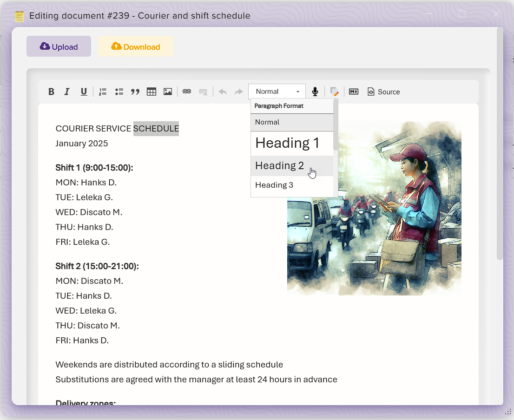Click the copy formatting brush icon
The height and width of the screenshot is (420, 514).
[334, 92]
